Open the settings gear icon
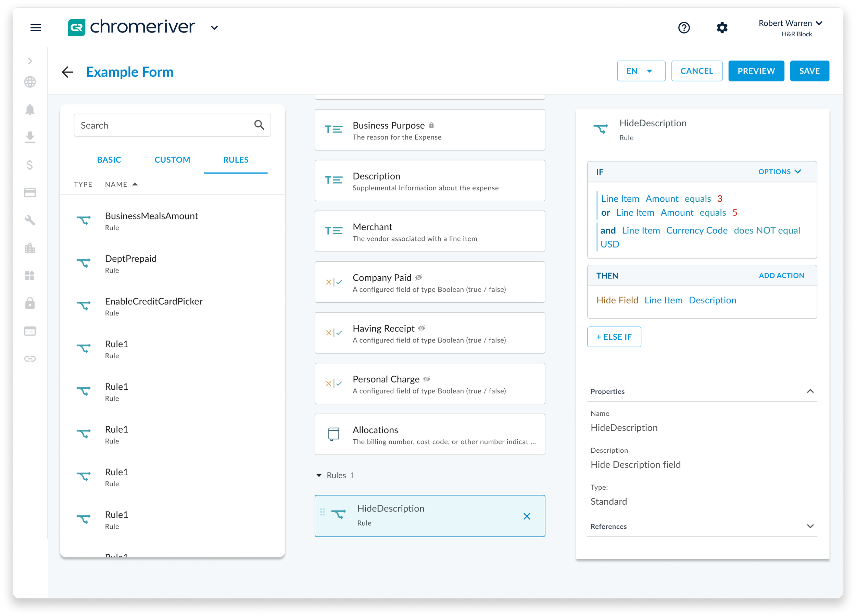 click(x=722, y=27)
